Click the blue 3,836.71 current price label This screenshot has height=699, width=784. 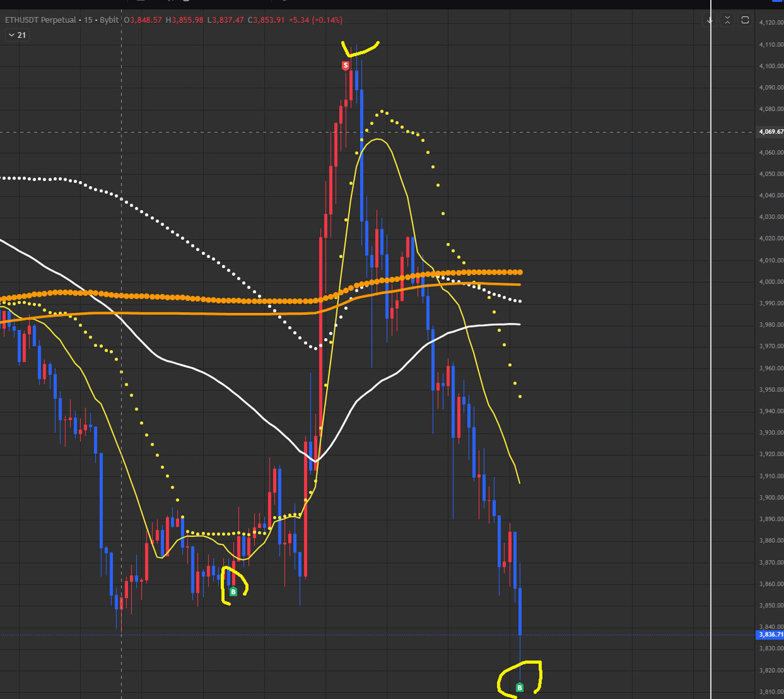(x=770, y=634)
